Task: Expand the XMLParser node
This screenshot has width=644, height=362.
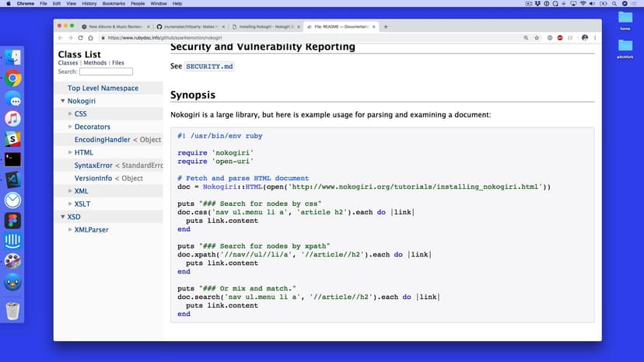Action: (x=70, y=230)
